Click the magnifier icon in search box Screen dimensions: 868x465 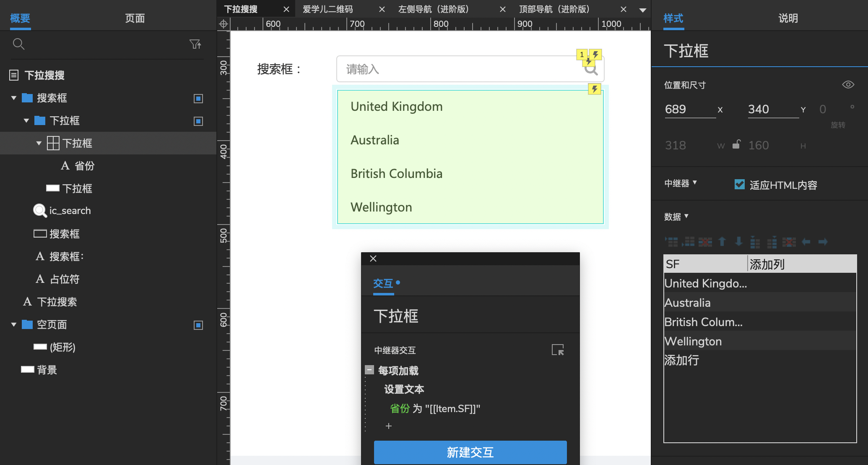591,68
